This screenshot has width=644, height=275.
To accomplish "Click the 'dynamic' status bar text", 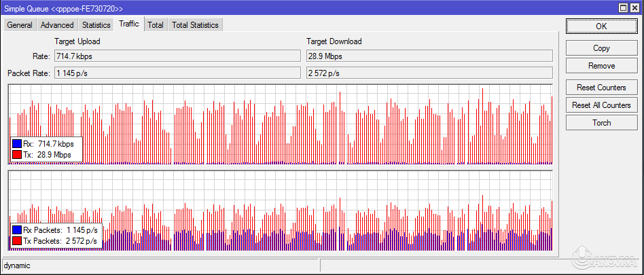I will click(17, 265).
